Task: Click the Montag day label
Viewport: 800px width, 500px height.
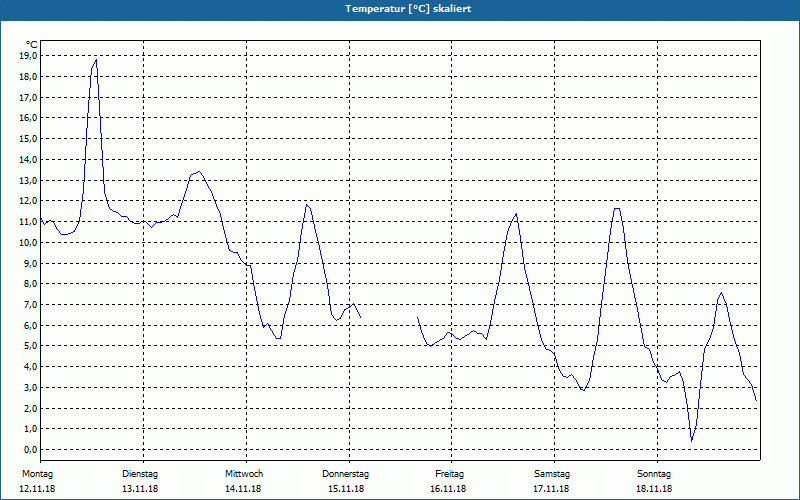Action: [37, 474]
